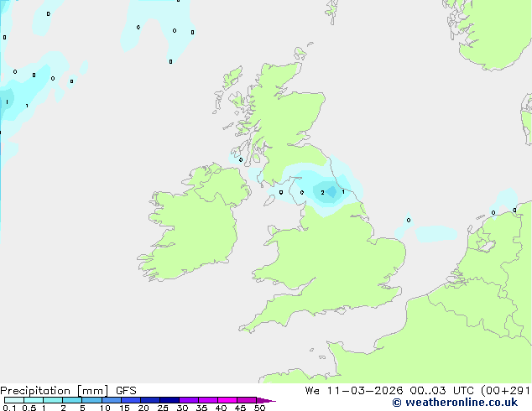Click the '0' value in the North Sea off East Anglia
Image resolution: width=532 pixels, height=411 pixels.
409,220
